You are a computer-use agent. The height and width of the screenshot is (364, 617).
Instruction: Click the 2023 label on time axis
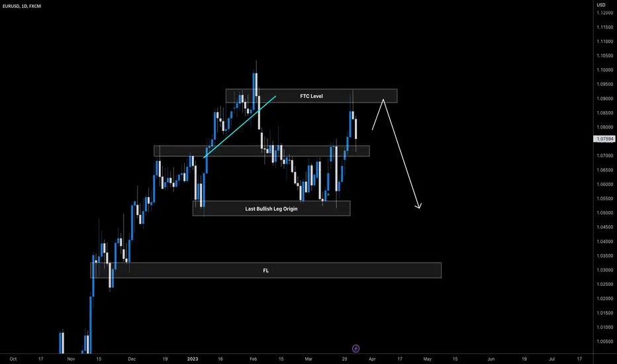[x=193, y=359]
